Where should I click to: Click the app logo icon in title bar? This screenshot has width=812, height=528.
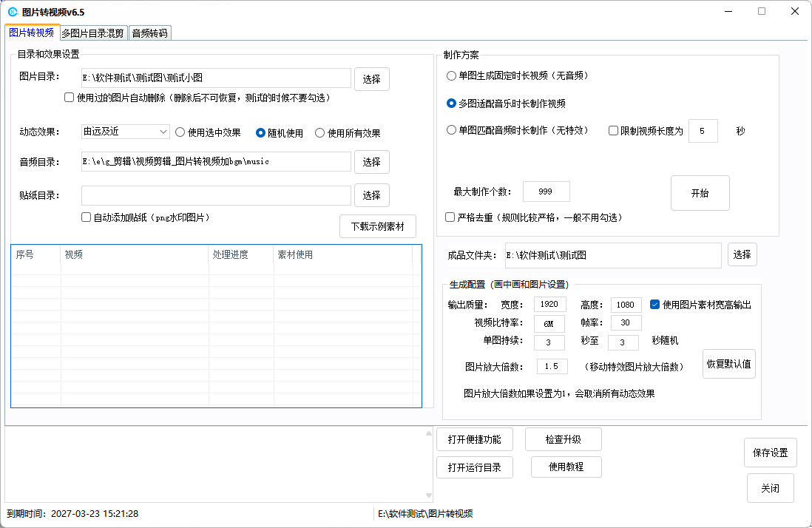pos(13,12)
